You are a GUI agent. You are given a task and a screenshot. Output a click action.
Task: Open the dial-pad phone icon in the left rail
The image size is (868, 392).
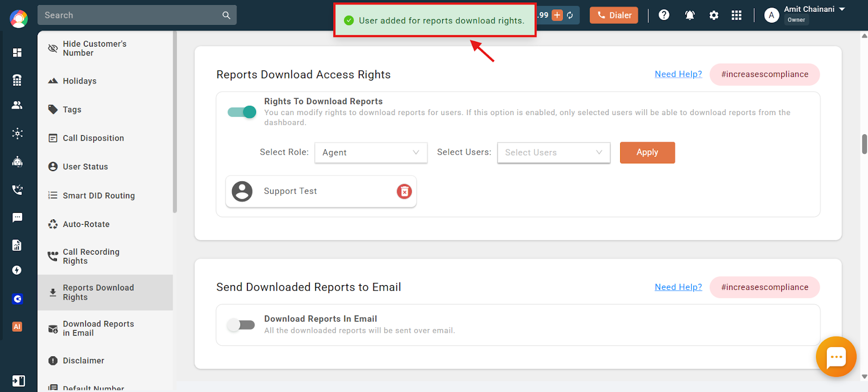click(17, 80)
